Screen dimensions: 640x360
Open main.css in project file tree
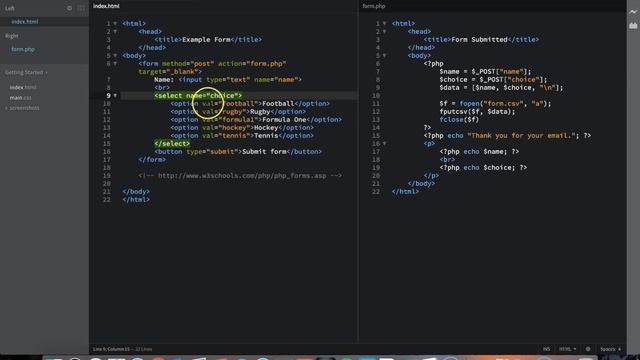pyautogui.click(x=20, y=98)
